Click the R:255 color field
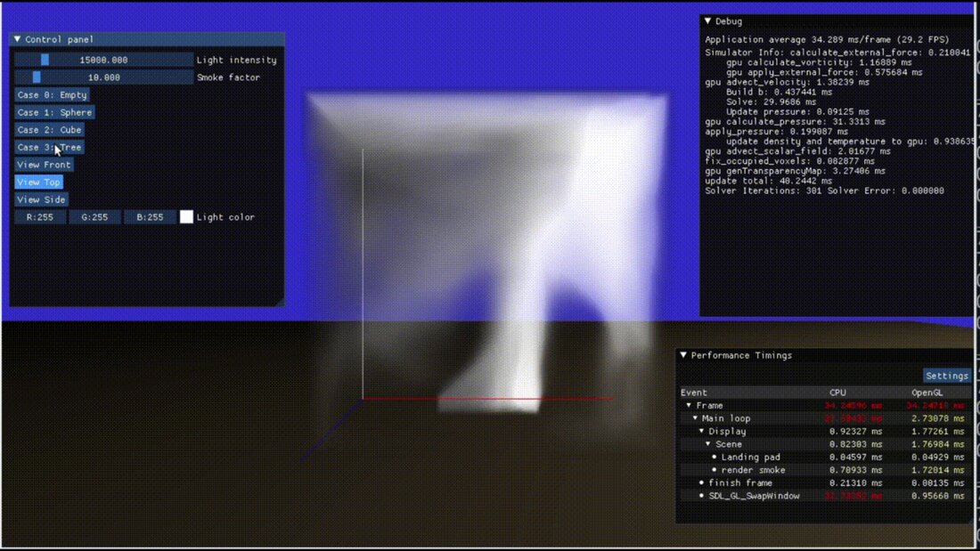This screenshot has height=551, width=980. click(x=40, y=217)
